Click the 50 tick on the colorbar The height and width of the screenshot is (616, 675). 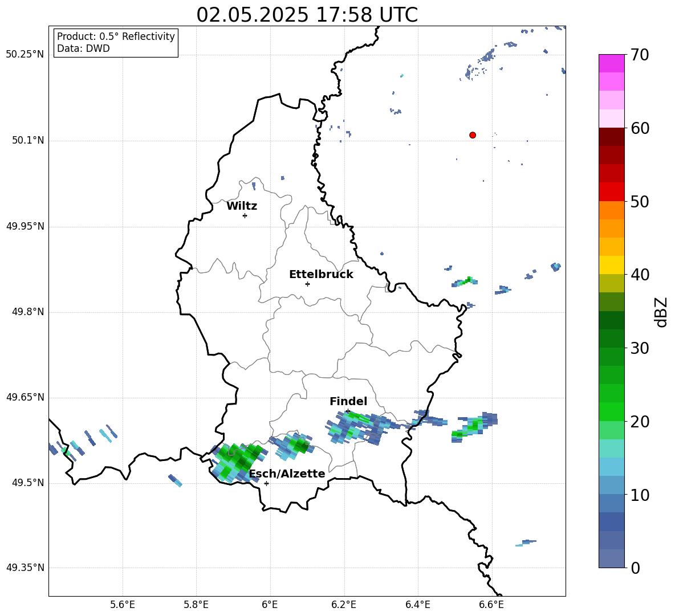[x=640, y=201]
